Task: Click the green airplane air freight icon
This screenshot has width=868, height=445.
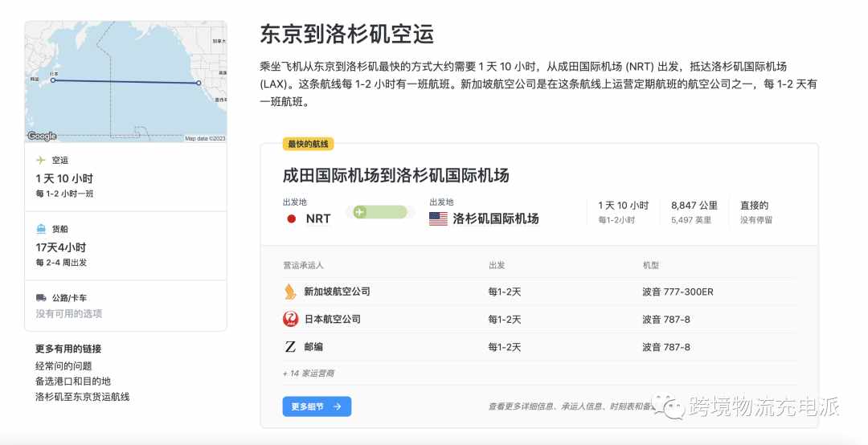Action: 41,160
